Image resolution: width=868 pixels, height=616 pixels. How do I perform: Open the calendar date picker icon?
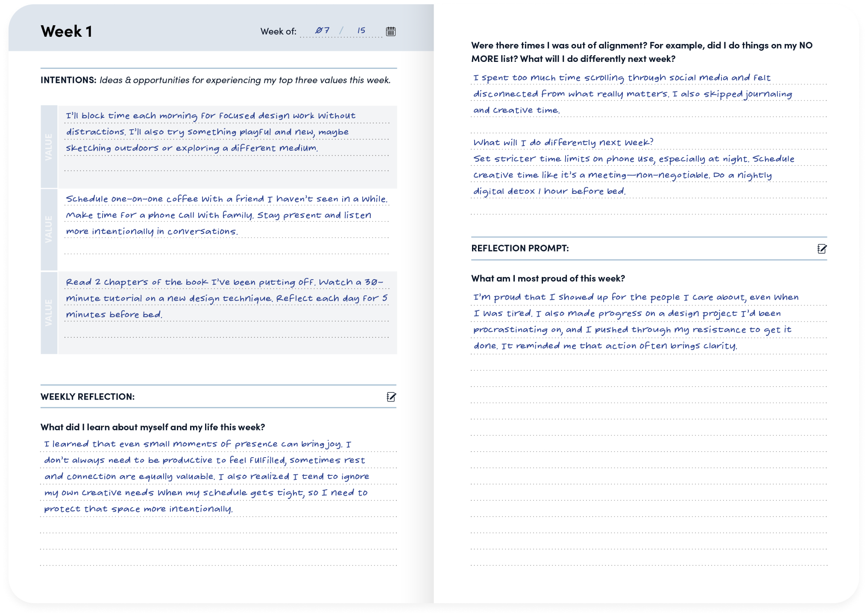pos(390,31)
